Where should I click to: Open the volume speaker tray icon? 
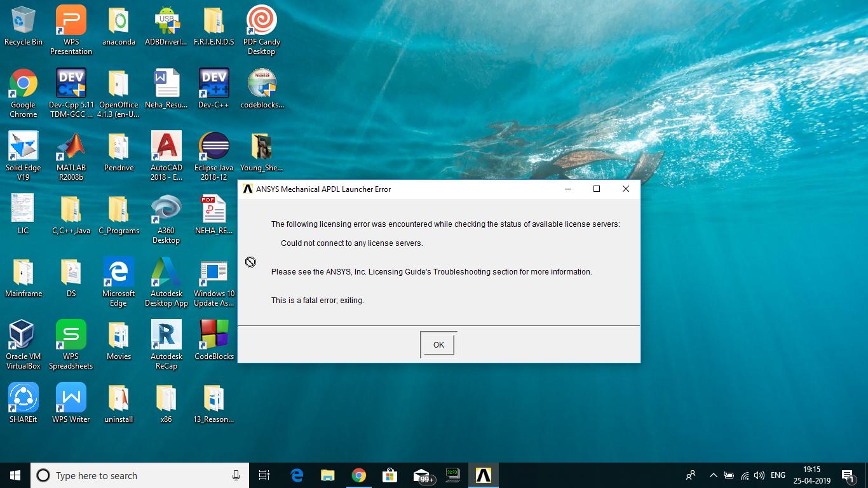coord(759,475)
